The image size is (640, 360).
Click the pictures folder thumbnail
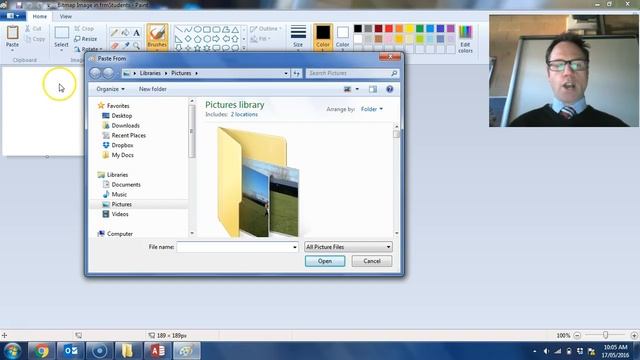(258, 182)
